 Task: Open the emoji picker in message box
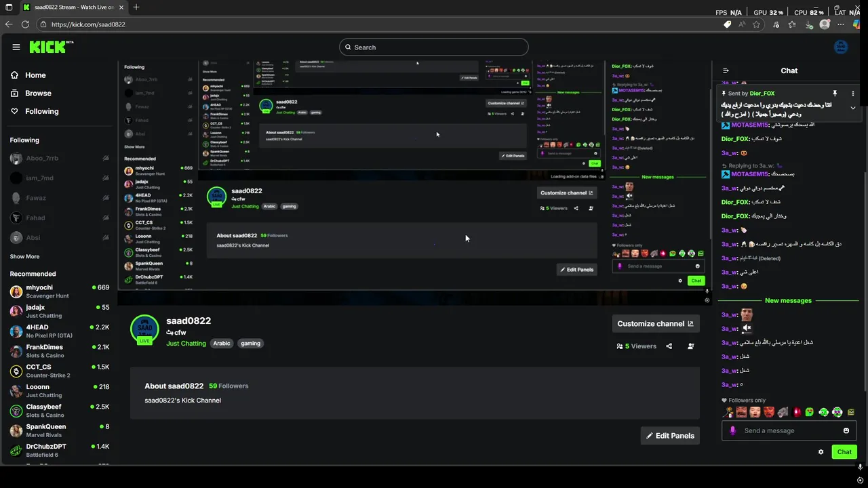click(846, 430)
